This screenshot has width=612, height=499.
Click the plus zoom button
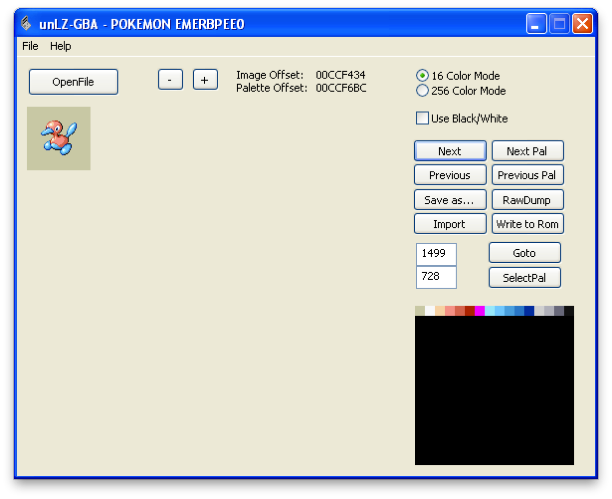pos(205,80)
